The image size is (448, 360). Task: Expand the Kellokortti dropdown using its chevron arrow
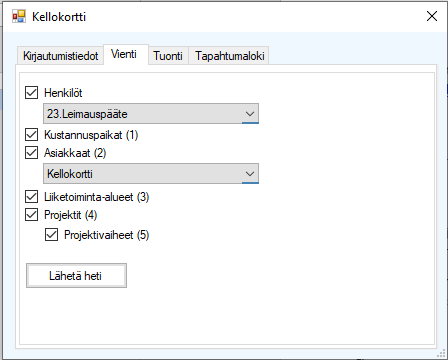click(x=250, y=173)
